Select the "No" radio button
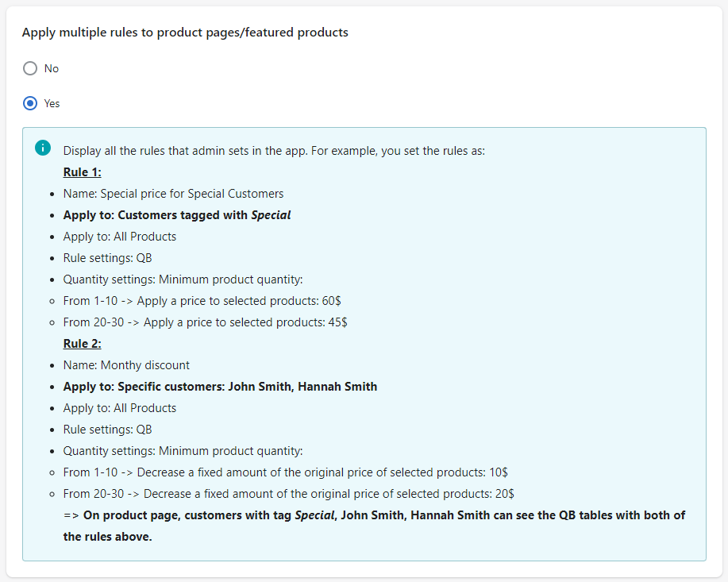Viewport: 728px width, 582px height. pyautogui.click(x=30, y=68)
